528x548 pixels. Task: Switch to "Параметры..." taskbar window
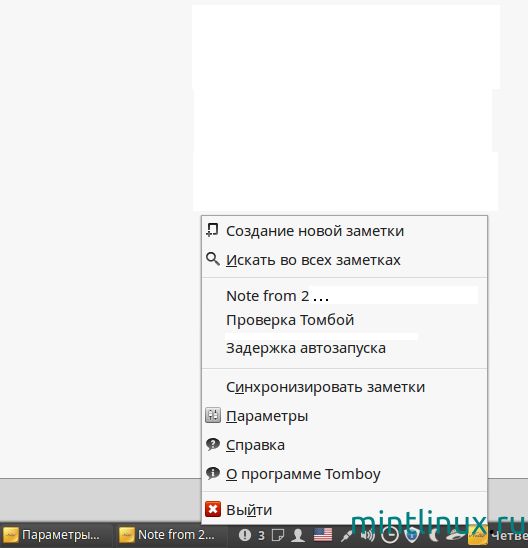pos(56,535)
